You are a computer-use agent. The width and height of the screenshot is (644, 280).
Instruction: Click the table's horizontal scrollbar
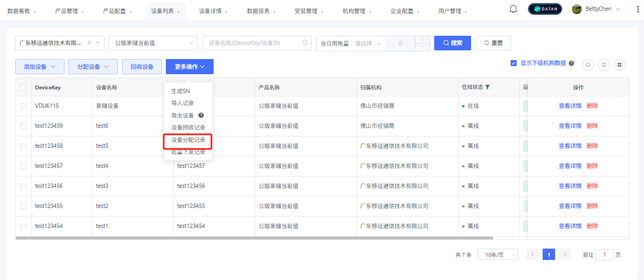[254, 238]
